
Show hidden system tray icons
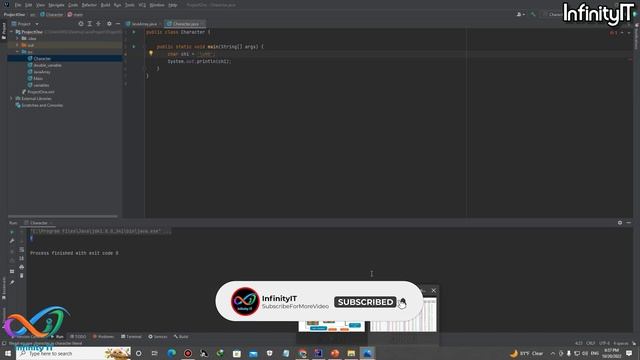pyautogui.click(x=553, y=353)
